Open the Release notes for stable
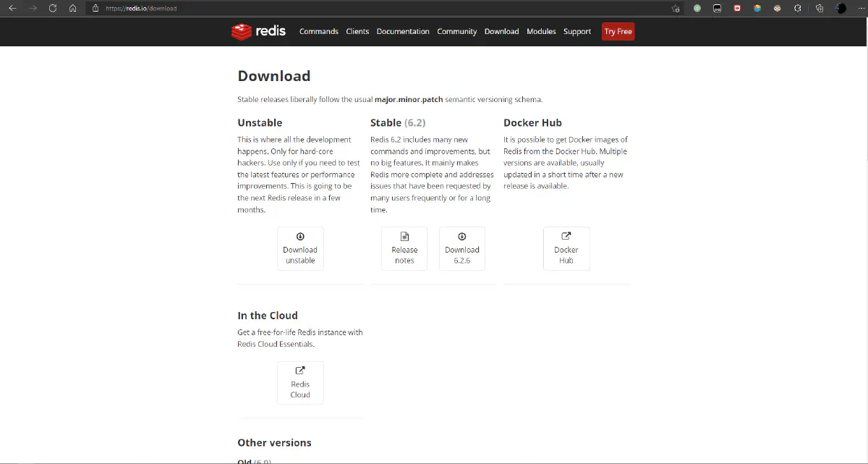 pyautogui.click(x=404, y=248)
